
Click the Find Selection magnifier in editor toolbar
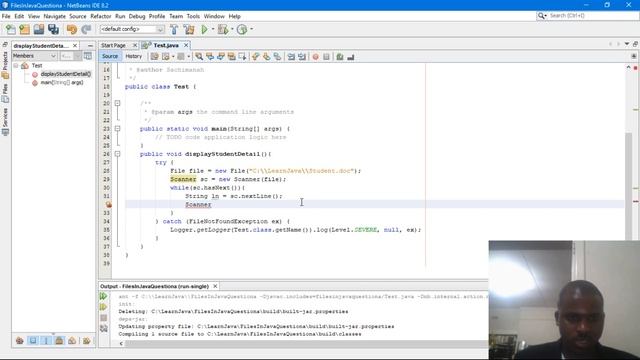[199, 57]
